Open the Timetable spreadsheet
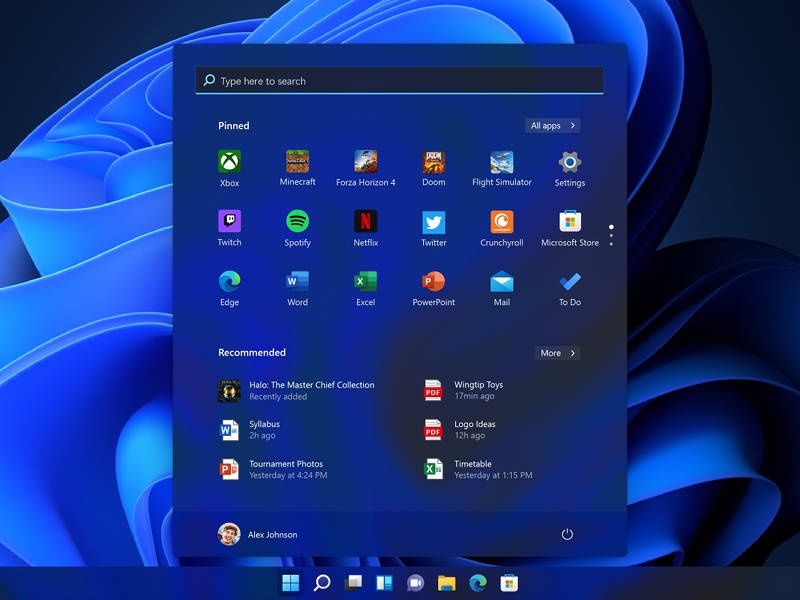Image resolution: width=800 pixels, height=600 pixels. (x=478, y=469)
